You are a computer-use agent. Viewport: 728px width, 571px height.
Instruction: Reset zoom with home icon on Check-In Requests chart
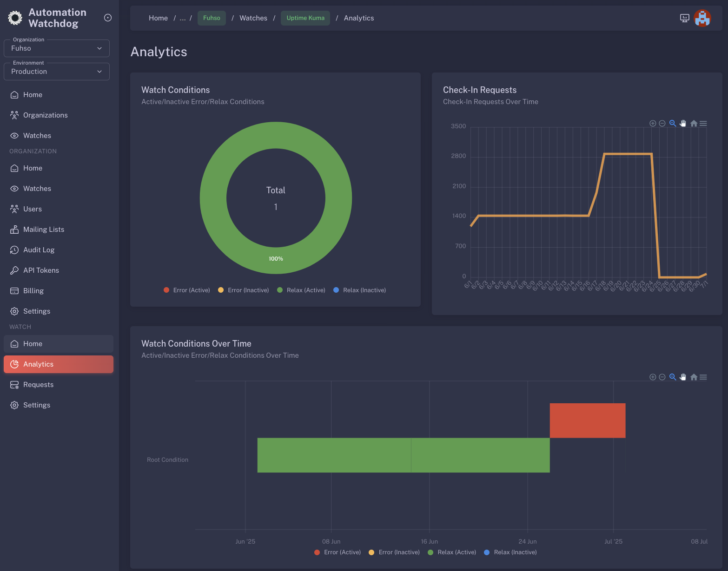pyautogui.click(x=694, y=124)
